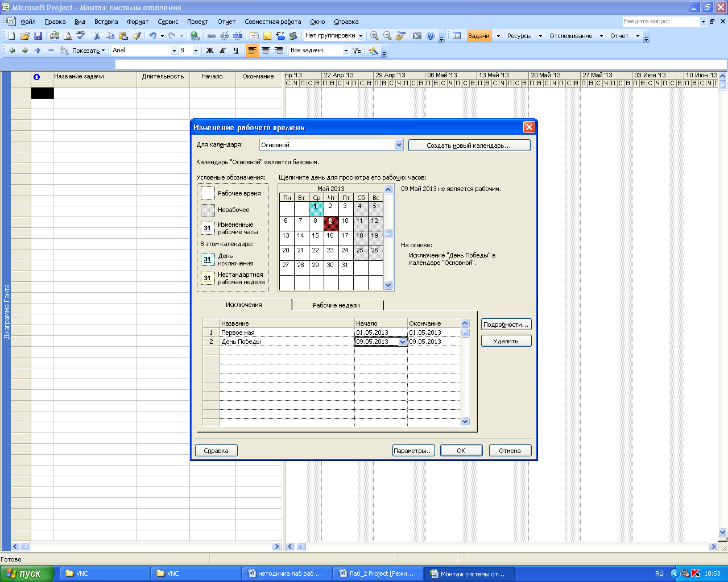Run the ABC spelling check icon

coord(81,36)
